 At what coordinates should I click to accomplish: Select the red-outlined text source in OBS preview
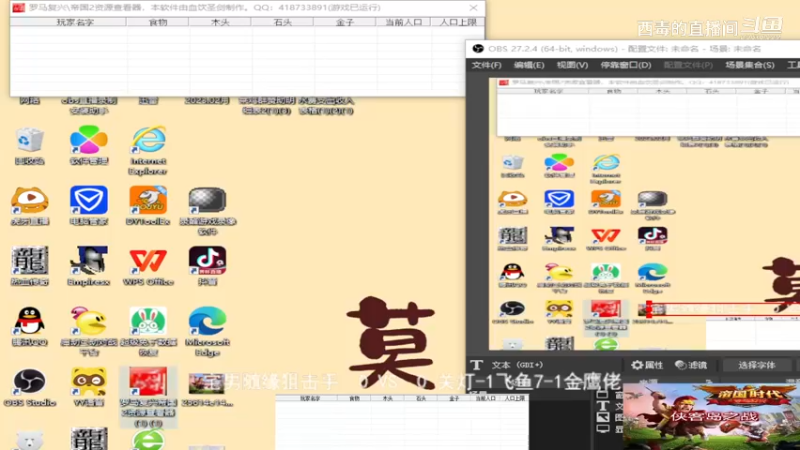click(x=723, y=309)
